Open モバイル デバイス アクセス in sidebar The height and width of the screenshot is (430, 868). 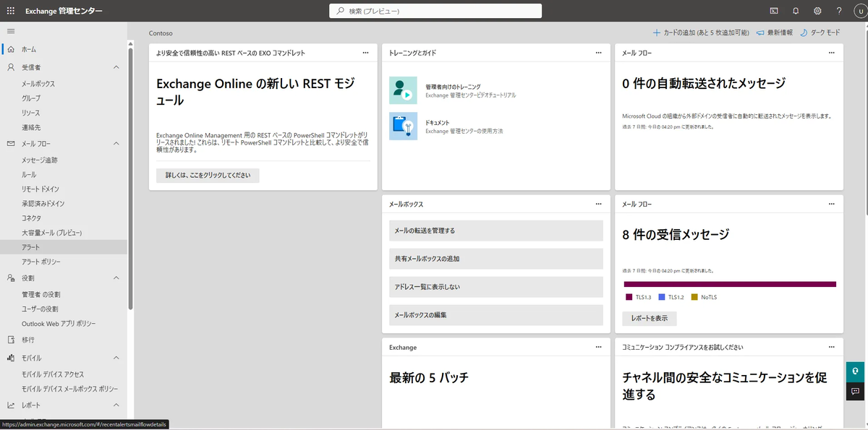tap(53, 374)
